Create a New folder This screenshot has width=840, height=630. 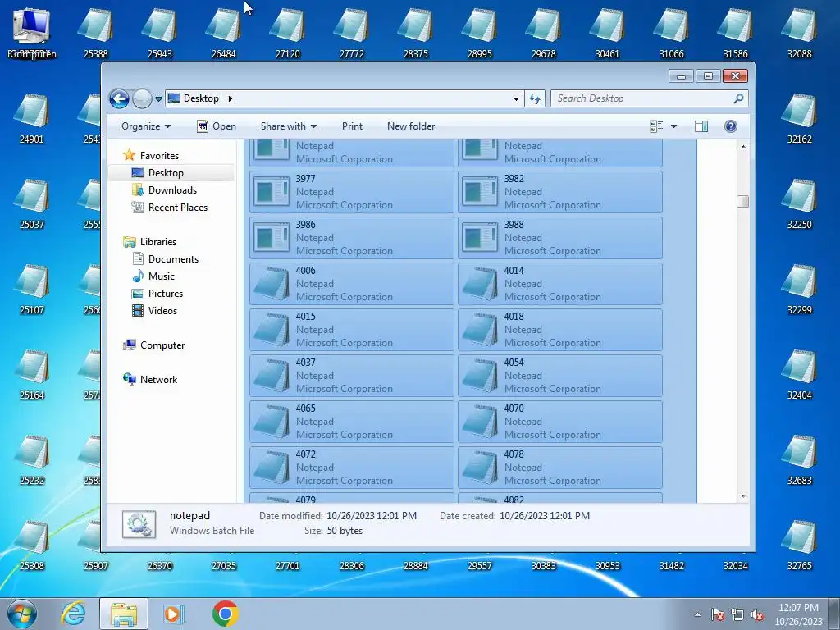coord(411,126)
